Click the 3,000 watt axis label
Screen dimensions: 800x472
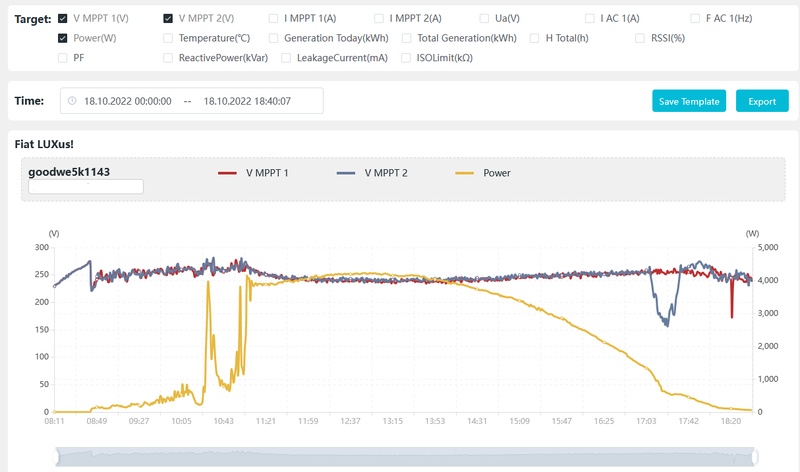click(768, 313)
